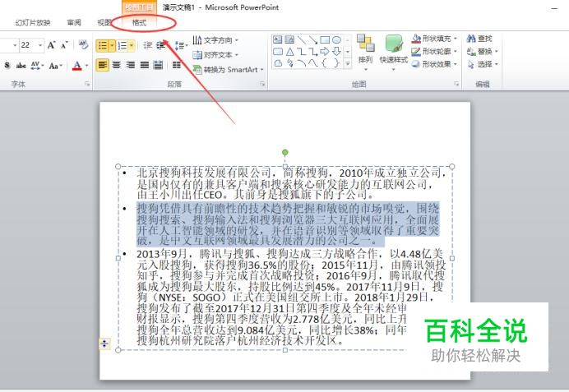Select the elbow connector shape
Image resolution: width=569 pixels, height=392 pixels.
point(302,52)
